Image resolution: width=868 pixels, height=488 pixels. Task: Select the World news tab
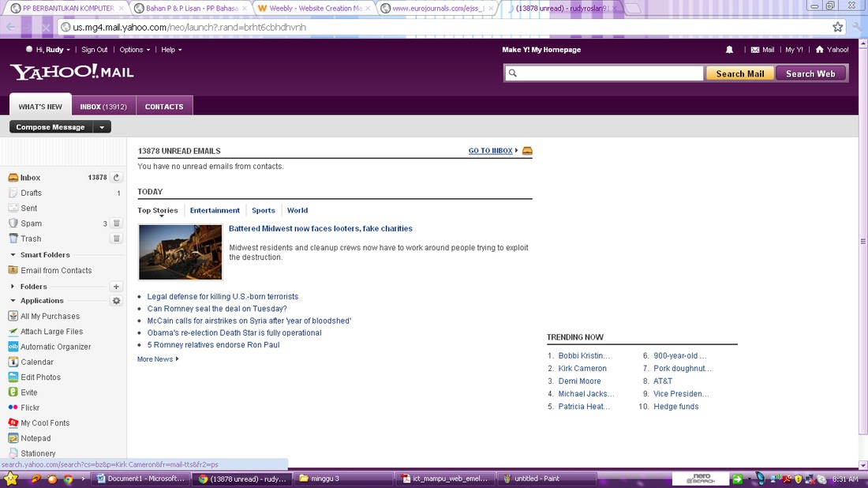pos(297,211)
